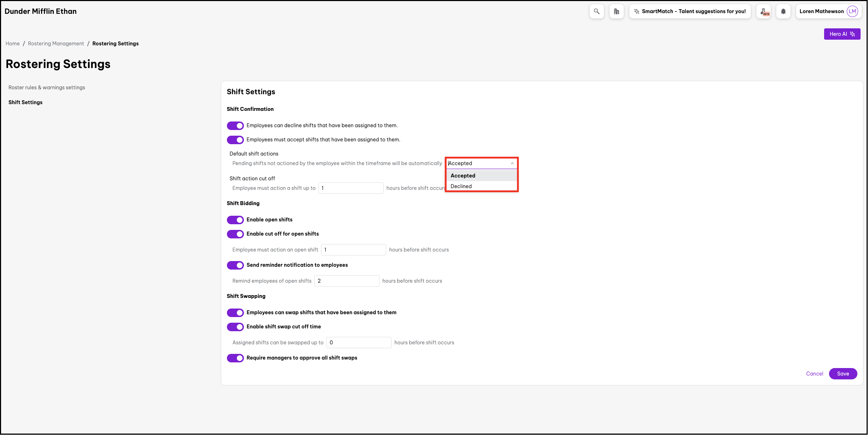Choose Accepted option in dropdown list
This screenshot has width=868, height=435.
(463, 176)
